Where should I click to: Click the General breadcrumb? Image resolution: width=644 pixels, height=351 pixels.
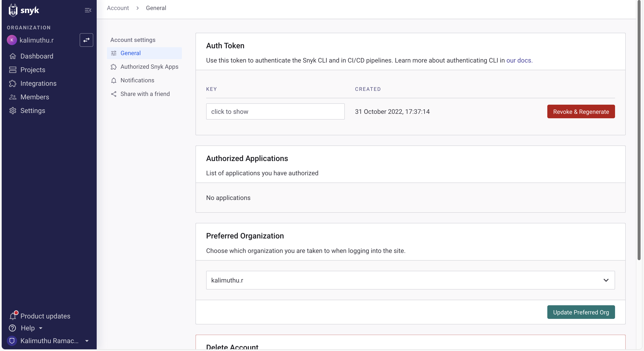pyautogui.click(x=156, y=8)
